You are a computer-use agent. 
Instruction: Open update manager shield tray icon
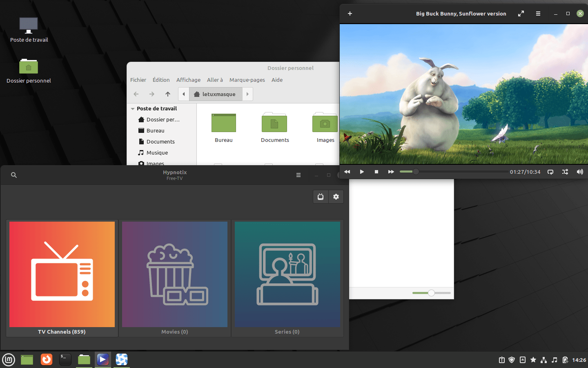coord(512,360)
